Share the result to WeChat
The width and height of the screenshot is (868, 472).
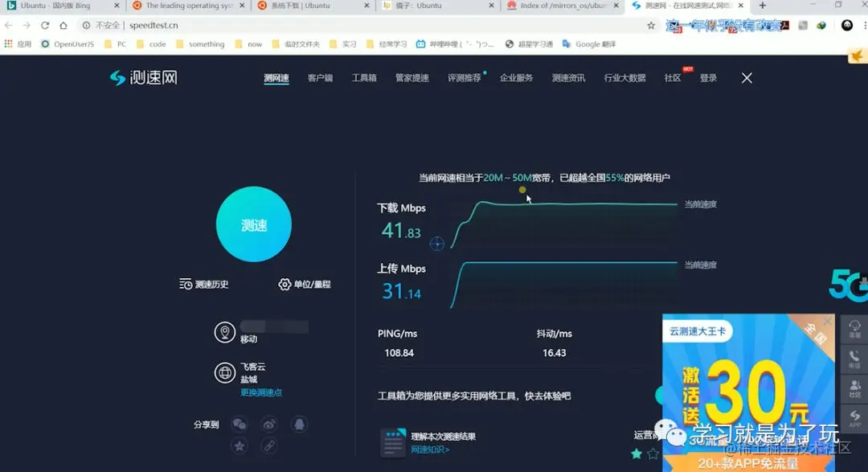point(240,425)
